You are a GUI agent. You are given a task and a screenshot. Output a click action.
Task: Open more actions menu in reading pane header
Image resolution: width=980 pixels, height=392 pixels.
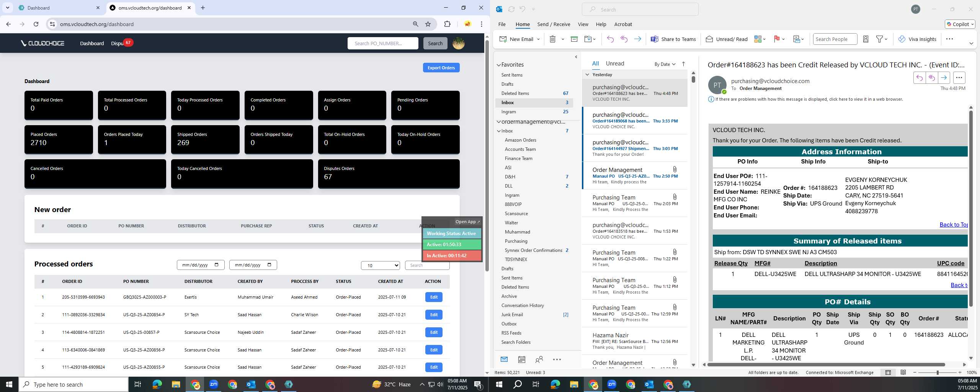click(959, 78)
